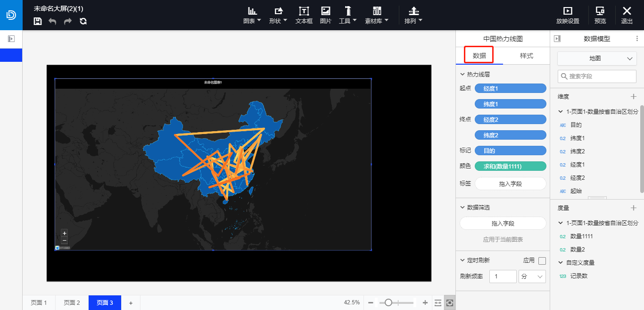Click fit-to-width icon in the status bar
Viewport: 644px width, 310px height.
tap(438, 302)
